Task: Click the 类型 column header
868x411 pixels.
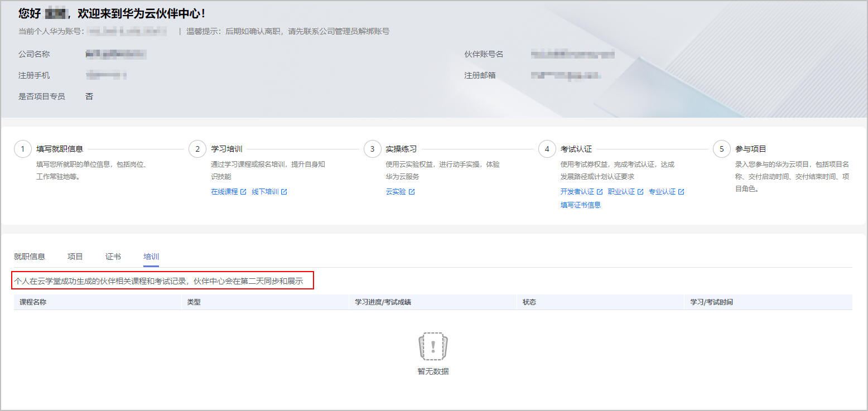Action: pyautogui.click(x=265, y=302)
